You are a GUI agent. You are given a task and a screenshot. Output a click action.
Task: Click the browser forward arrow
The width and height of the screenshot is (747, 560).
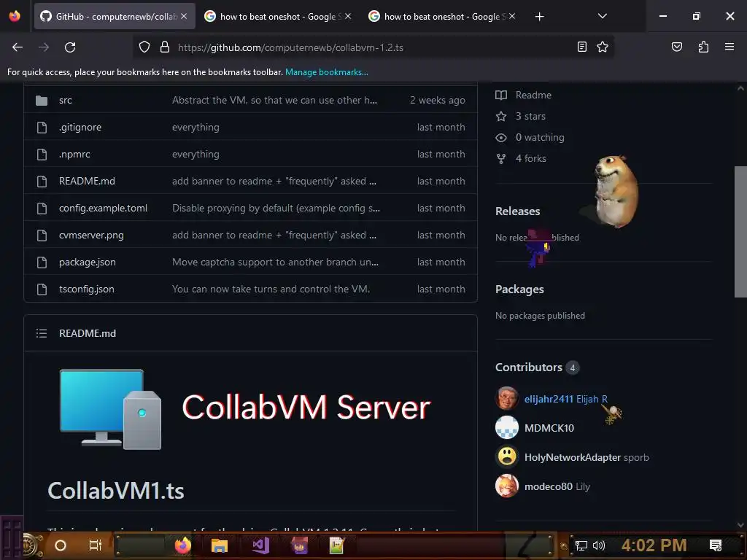pyautogui.click(x=44, y=47)
